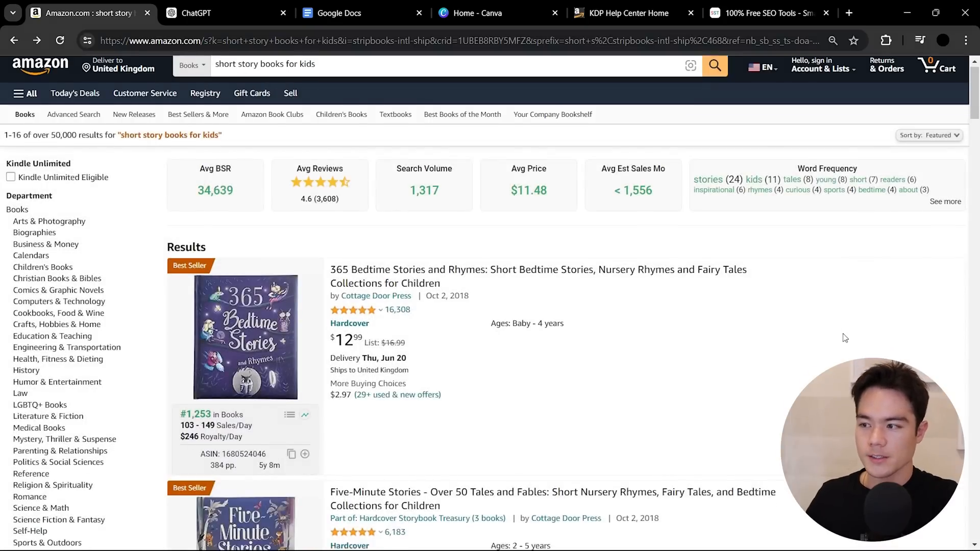Open tab search dropdown arrow

point(13,13)
